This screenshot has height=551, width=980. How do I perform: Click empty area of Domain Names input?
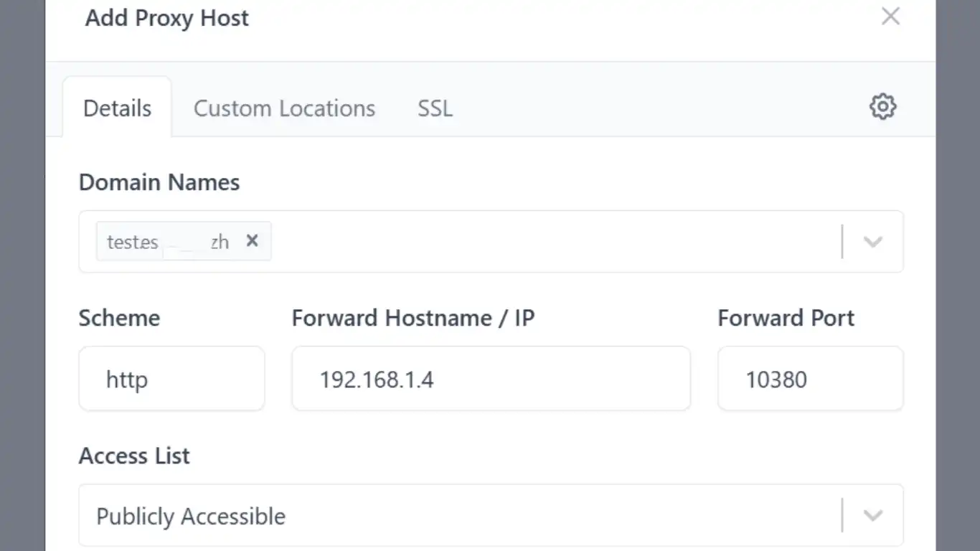(x=545, y=242)
